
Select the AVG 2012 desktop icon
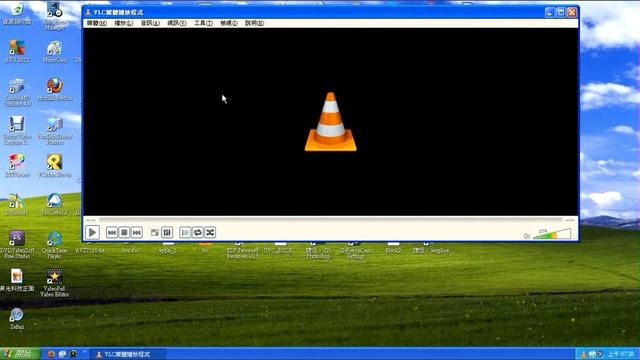click(x=17, y=51)
